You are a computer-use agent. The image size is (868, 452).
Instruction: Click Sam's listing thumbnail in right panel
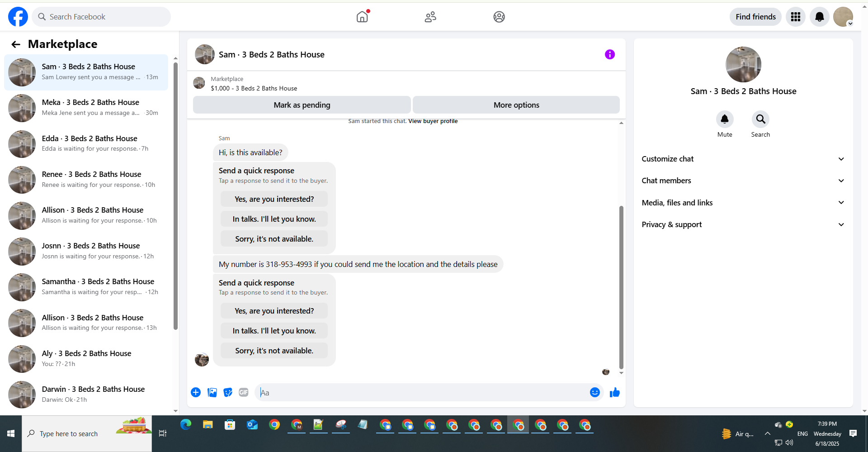coord(743,64)
